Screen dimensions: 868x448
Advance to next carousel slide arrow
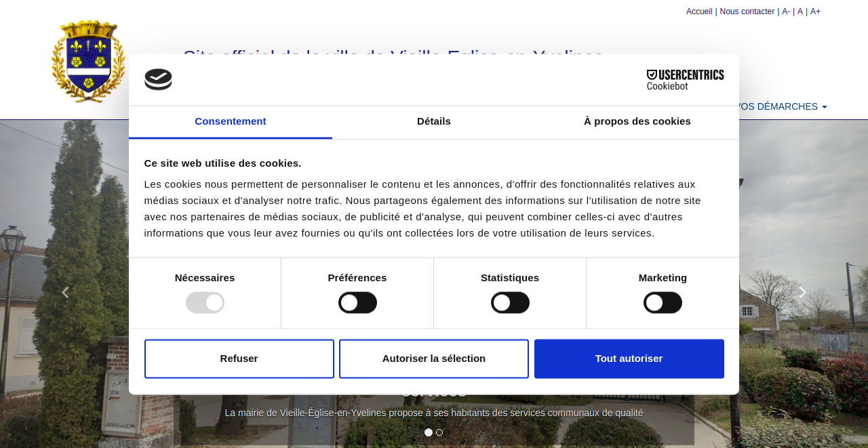[802, 293]
